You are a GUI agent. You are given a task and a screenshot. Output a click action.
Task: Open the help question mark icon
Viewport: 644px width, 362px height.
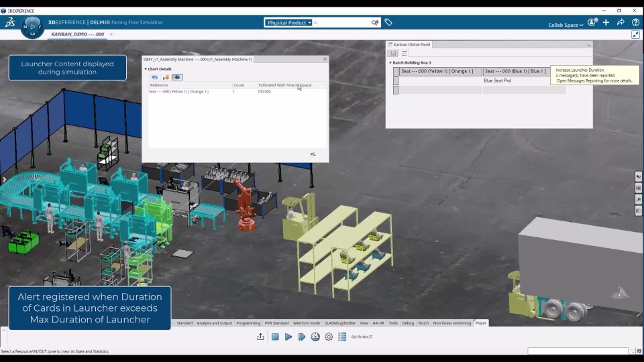tap(635, 23)
